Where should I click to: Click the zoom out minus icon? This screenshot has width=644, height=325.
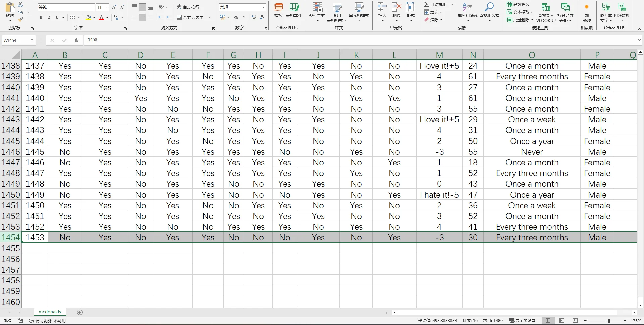pos(585,321)
